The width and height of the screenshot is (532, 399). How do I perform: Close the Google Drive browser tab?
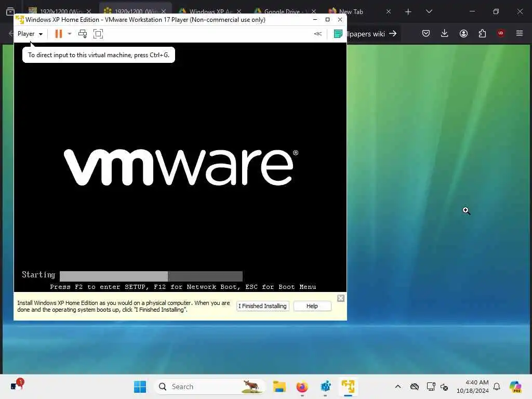(x=313, y=11)
